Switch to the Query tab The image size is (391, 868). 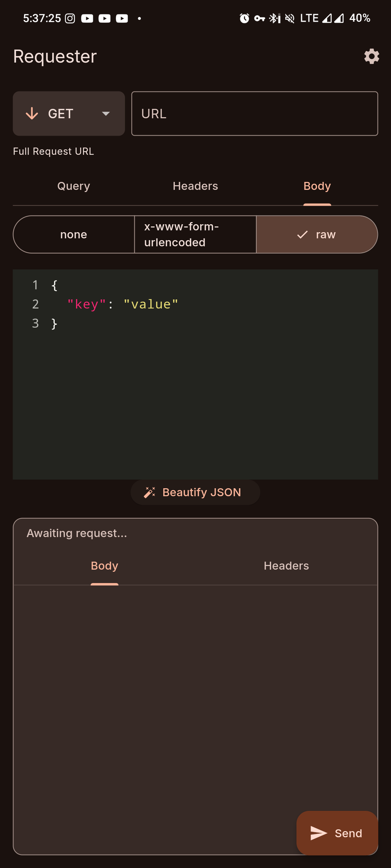coord(74,186)
